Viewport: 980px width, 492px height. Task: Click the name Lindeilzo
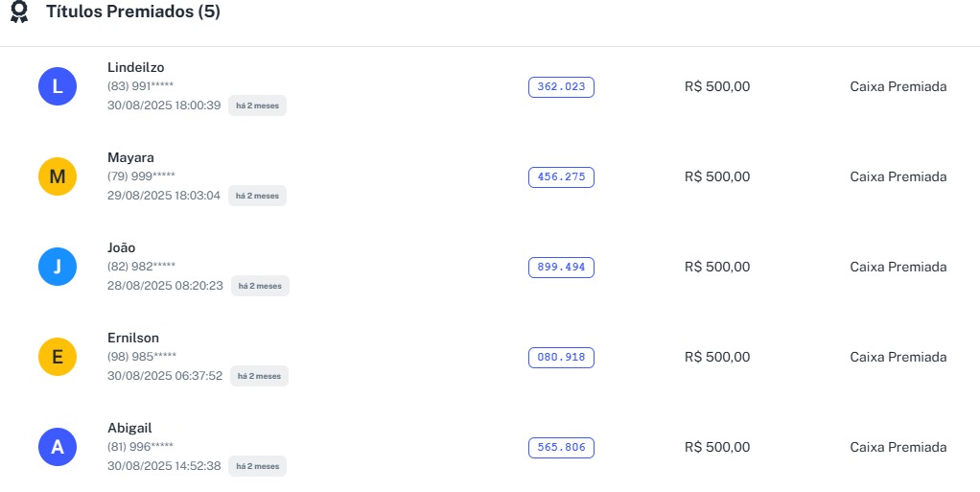tap(136, 67)
